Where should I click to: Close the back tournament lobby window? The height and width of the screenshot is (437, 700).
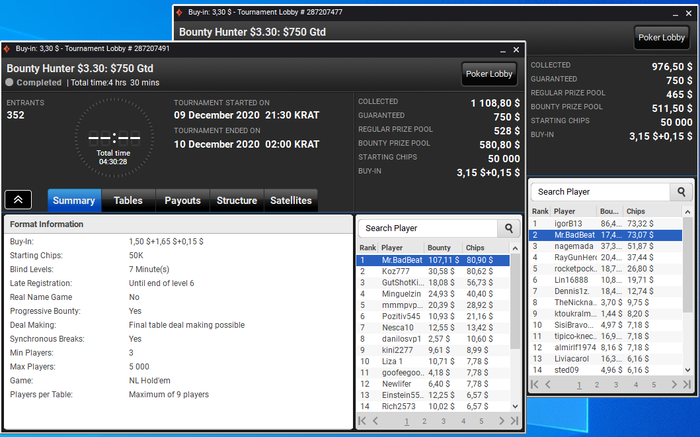pos(688,13)
